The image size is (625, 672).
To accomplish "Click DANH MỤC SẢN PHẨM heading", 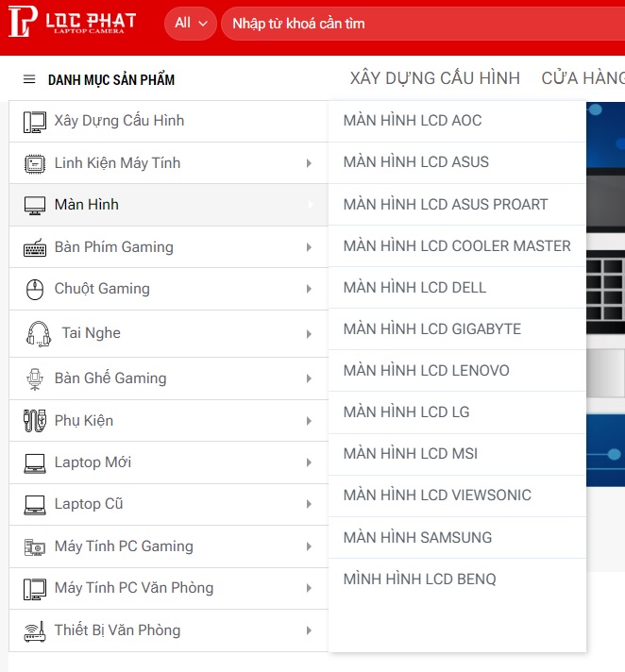I will pyautogui.click(x=111, y=79).
